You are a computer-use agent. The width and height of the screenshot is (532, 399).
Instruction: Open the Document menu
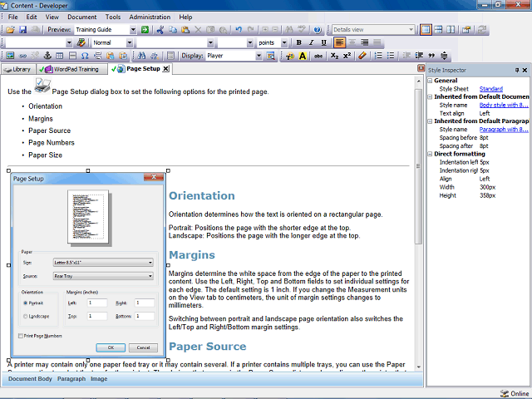81,17
